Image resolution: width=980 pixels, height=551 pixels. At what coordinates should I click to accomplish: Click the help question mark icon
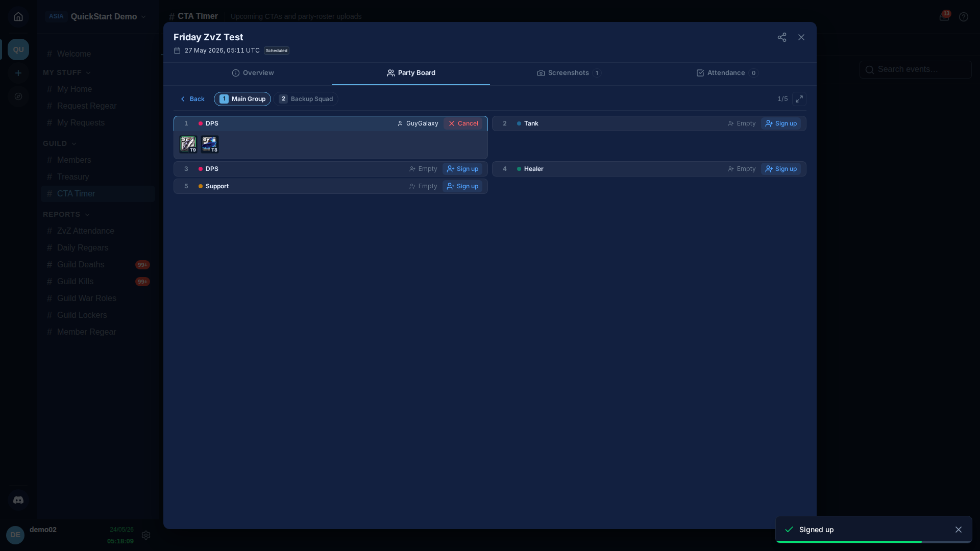(x=964, y=17)
